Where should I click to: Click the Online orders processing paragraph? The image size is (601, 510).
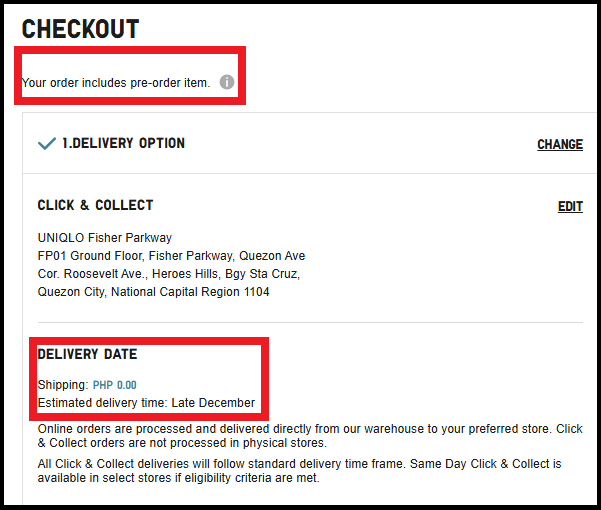[x=310, y=435]
